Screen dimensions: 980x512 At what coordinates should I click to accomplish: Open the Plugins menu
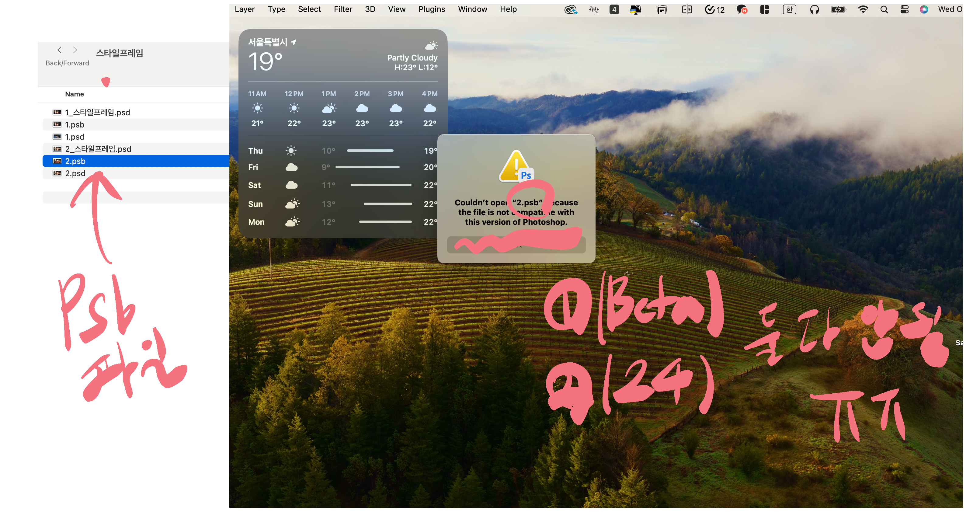431,9
